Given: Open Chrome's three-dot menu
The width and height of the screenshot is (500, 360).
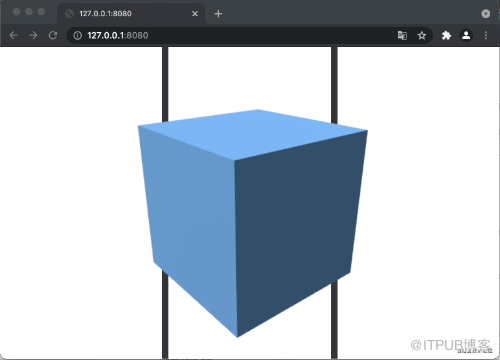Looking at the screenshot, I should [486, 35].
